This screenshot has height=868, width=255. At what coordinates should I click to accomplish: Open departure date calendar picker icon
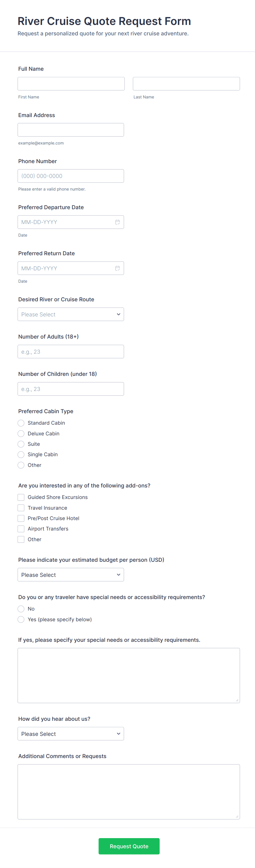coord(118,222)
